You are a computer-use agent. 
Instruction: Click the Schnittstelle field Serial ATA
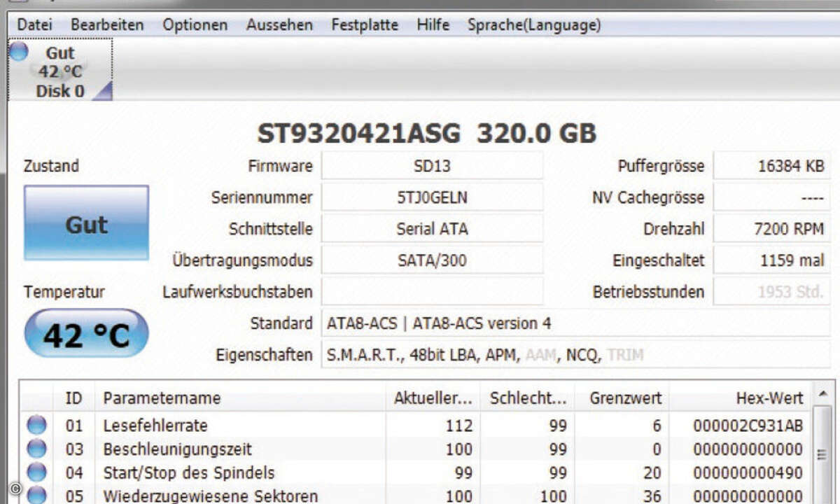pos(432,229)
